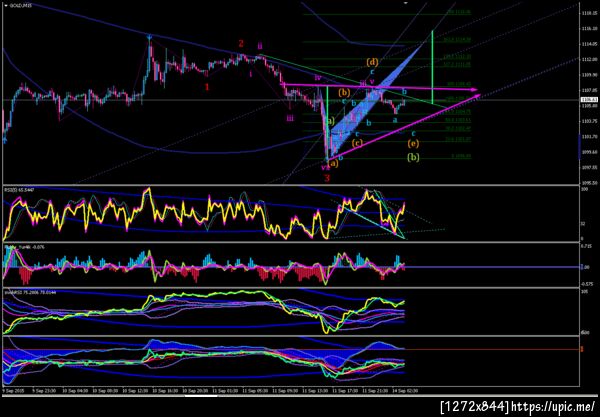Click the 9 Sep 2015 time label
The image size is (600, 417).
pos(13,391)
